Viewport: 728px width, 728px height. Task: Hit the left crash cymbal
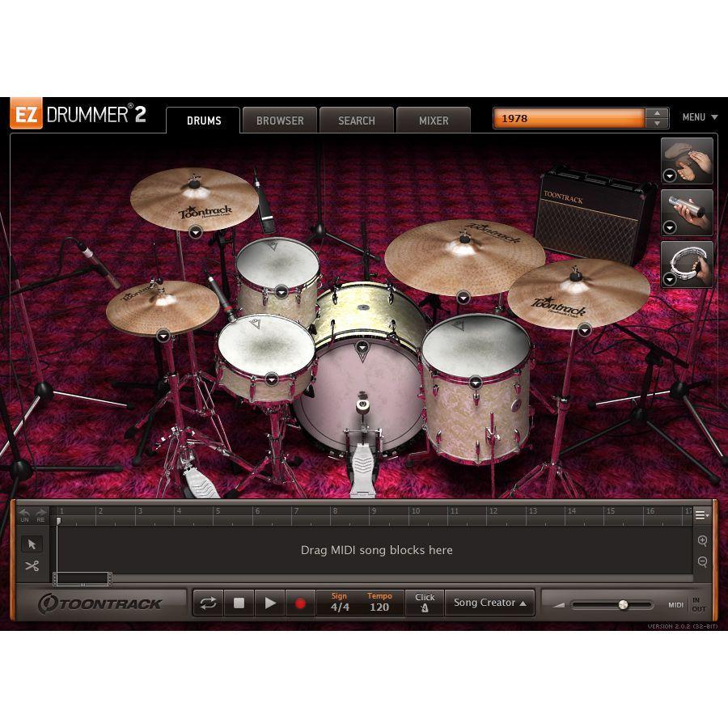[x=194, y=200]
